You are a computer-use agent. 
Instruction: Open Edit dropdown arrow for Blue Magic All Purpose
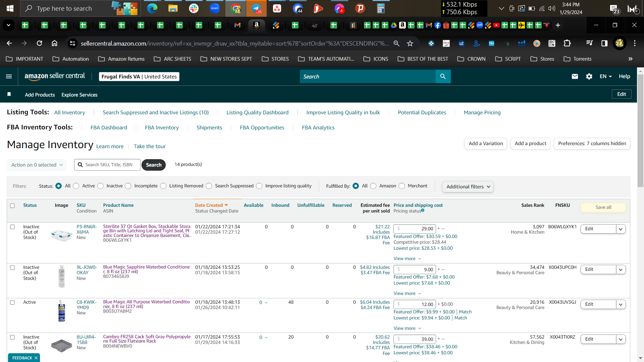point(621,304)
